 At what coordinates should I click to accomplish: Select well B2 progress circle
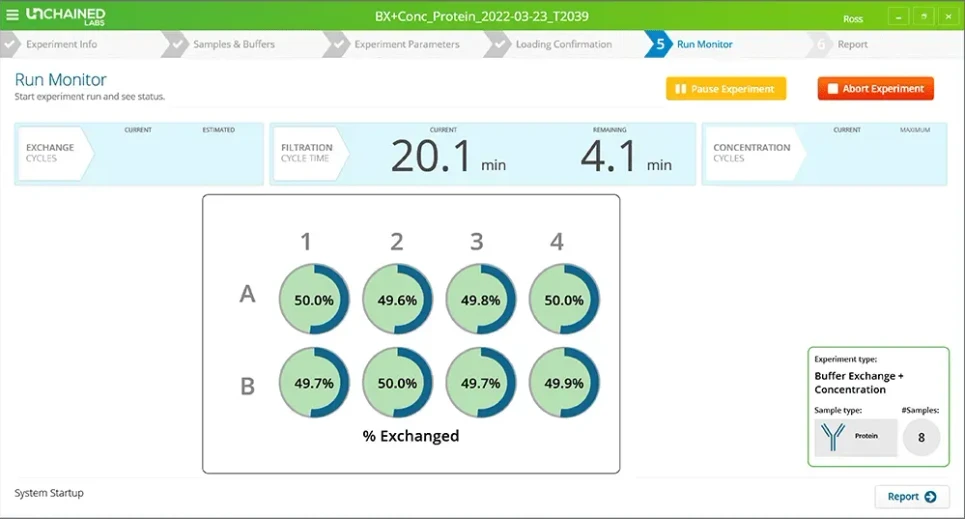coord(397,382)
